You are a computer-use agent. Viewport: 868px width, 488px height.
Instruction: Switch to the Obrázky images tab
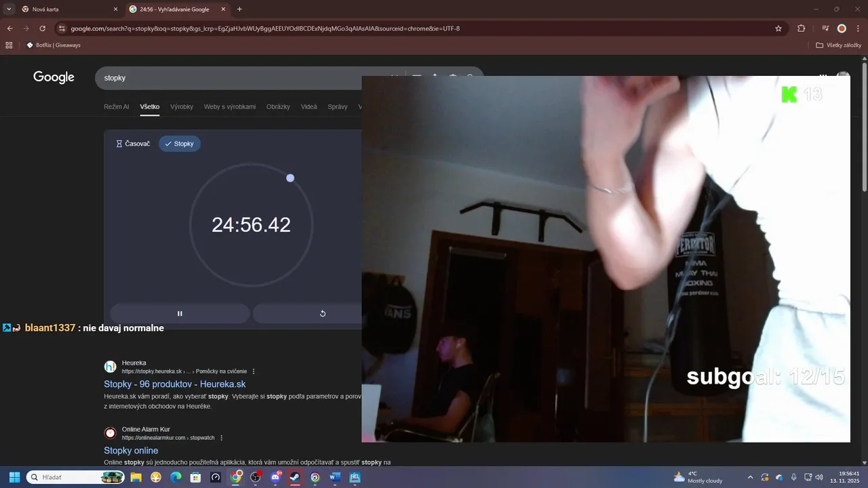pyautogui.click(x=278, y=106)
